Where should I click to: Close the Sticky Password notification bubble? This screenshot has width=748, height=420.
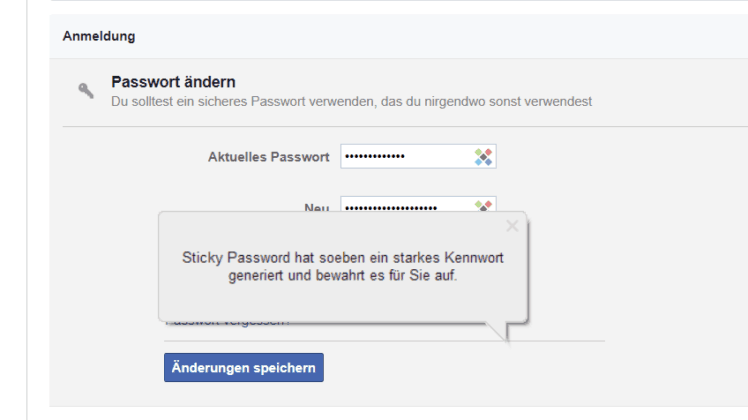coord(512,226)
